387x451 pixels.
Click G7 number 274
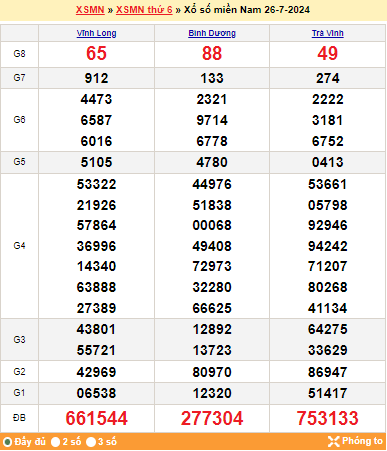click(x=328, y=79)
